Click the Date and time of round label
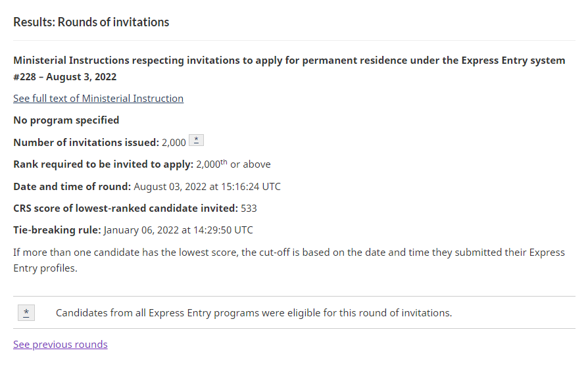 point(72,186)
